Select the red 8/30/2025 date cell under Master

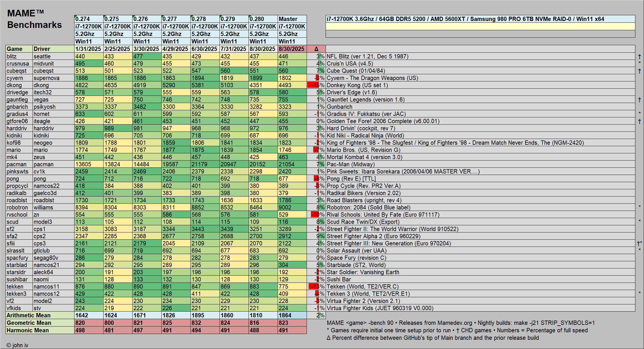coord(292,49)
